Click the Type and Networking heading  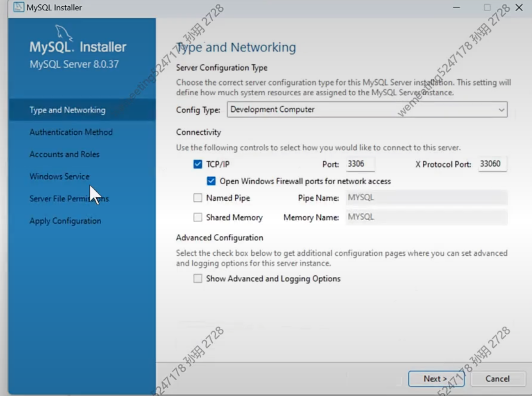pyautogui.click(x=236, y=47)
